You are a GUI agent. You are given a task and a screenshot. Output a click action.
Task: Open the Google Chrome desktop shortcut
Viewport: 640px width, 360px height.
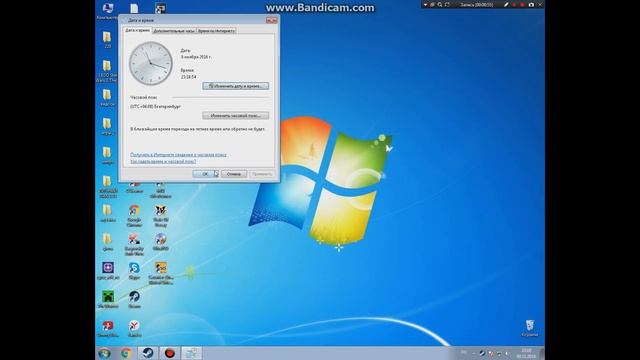point(134,216)
